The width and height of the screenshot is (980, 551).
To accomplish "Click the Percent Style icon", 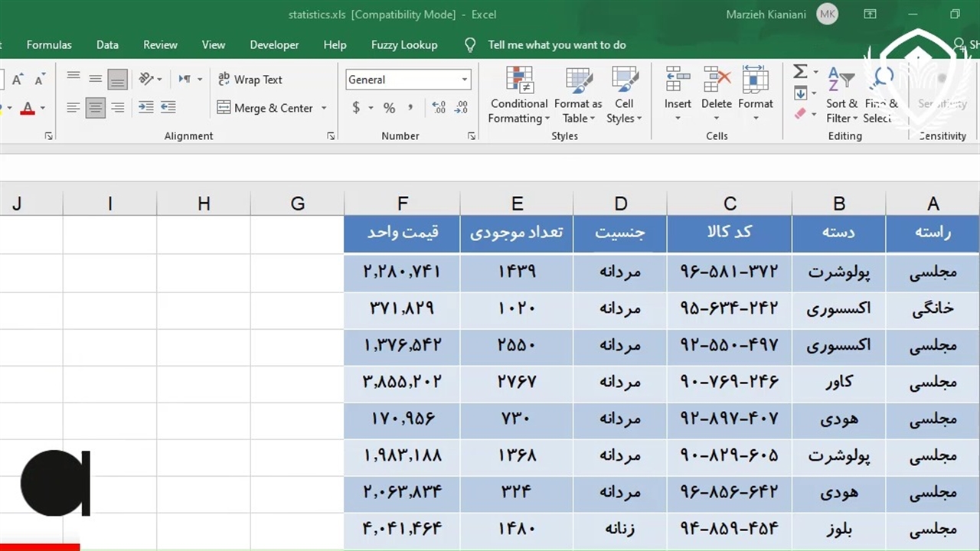I will click(x=389, y=108).
